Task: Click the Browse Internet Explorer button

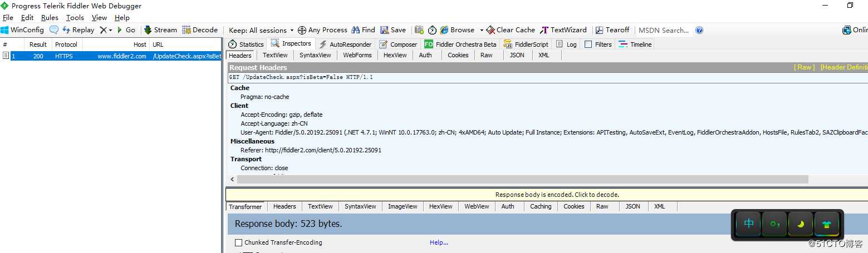Action: 458,30
